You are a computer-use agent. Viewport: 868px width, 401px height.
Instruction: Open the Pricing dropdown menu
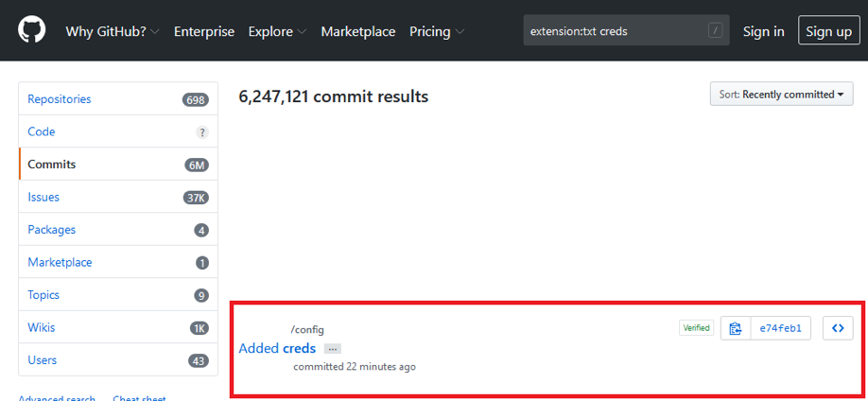pyautogui.click(x=437, y=31)
